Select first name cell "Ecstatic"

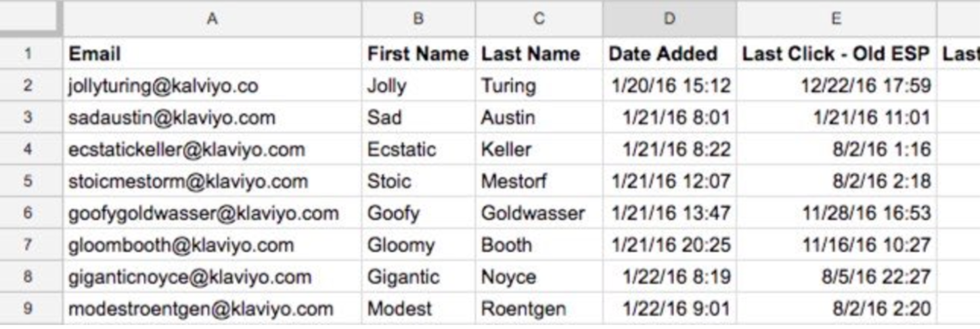[x=401, y=150]
